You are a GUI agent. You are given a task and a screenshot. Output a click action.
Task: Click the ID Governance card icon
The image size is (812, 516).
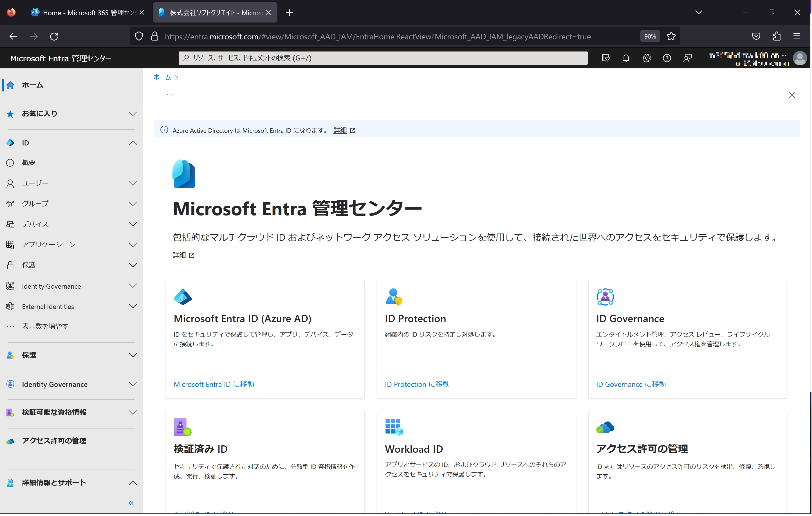point(605,297)
